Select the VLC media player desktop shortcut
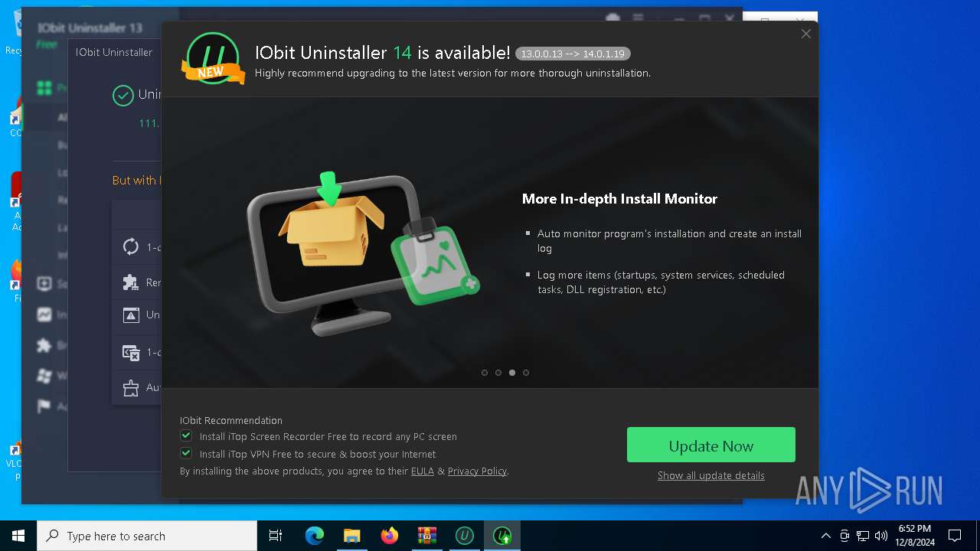Viewport: 980px width, 551px height. pos(14,459)
